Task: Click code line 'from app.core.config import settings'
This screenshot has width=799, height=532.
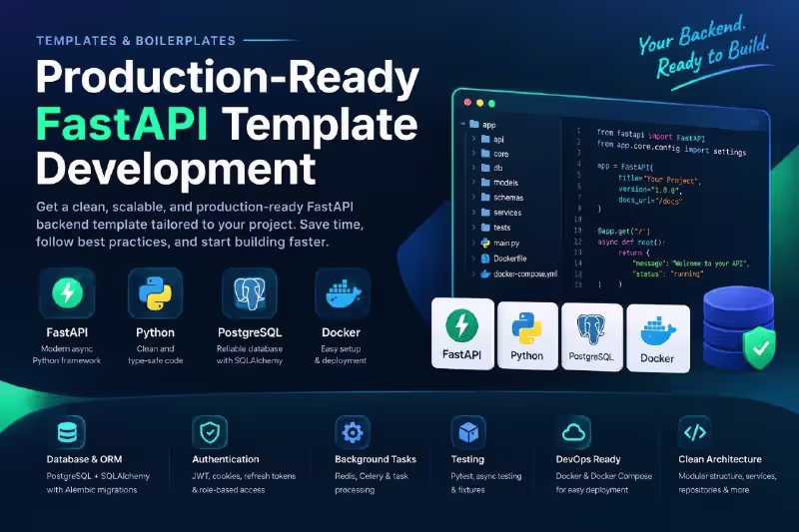Action: pos(671,148)
